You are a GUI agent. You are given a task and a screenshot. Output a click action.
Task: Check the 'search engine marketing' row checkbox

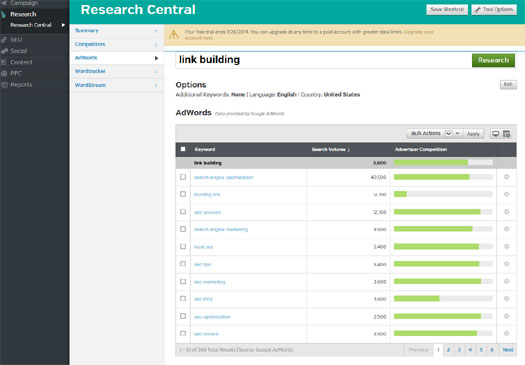point(183,229)
